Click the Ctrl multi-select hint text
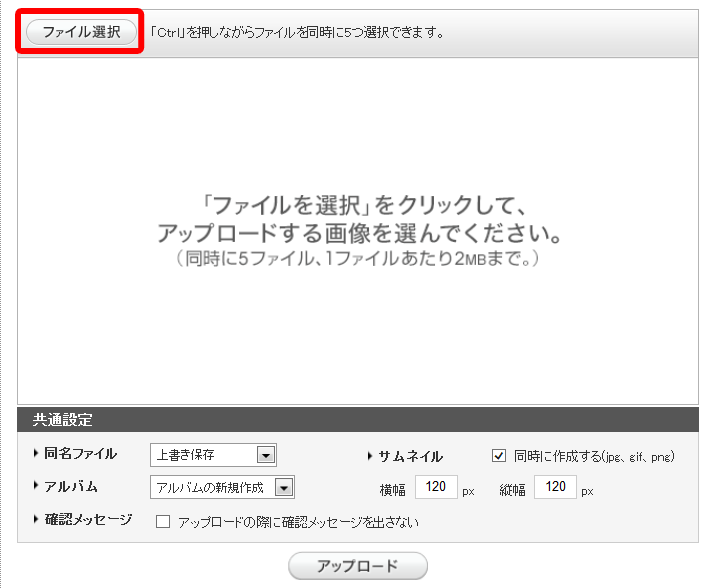The height and width of the screenshot is (588, 713). point(297,32)
